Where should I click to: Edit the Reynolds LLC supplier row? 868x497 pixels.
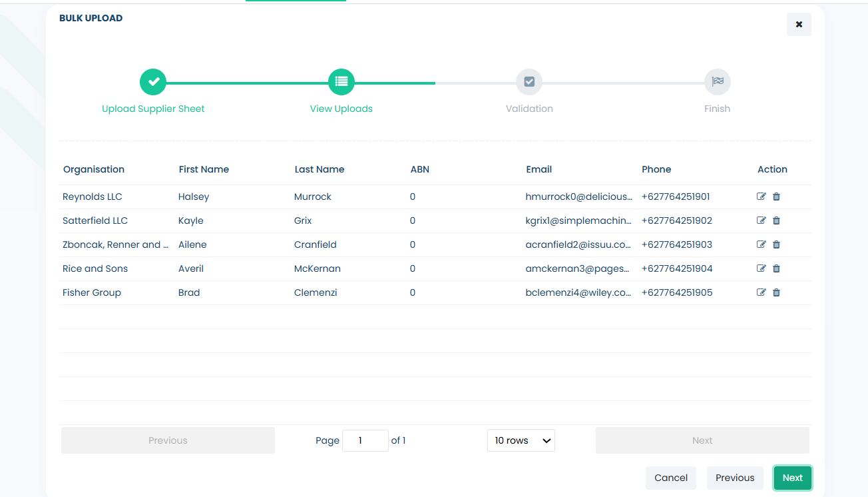point(761,197)
